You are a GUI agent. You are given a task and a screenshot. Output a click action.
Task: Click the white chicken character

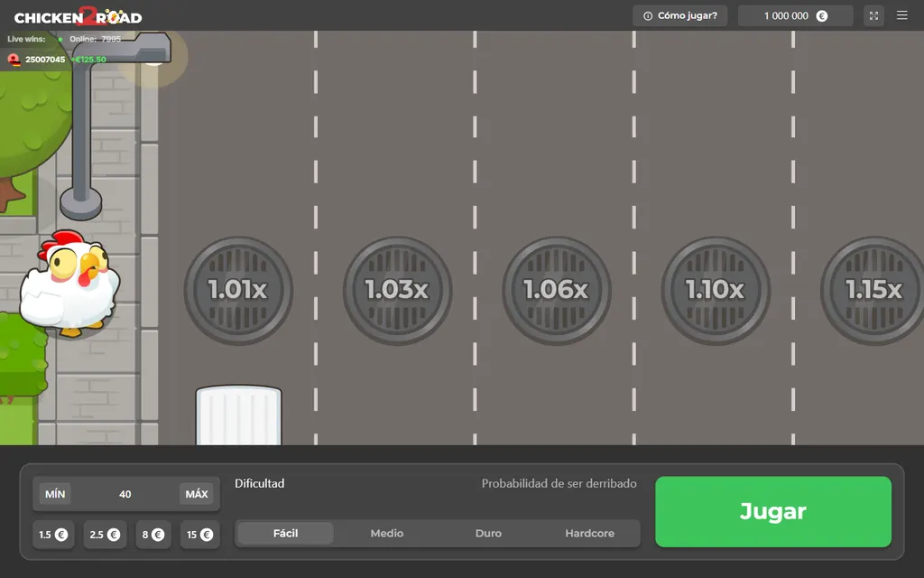69,283
